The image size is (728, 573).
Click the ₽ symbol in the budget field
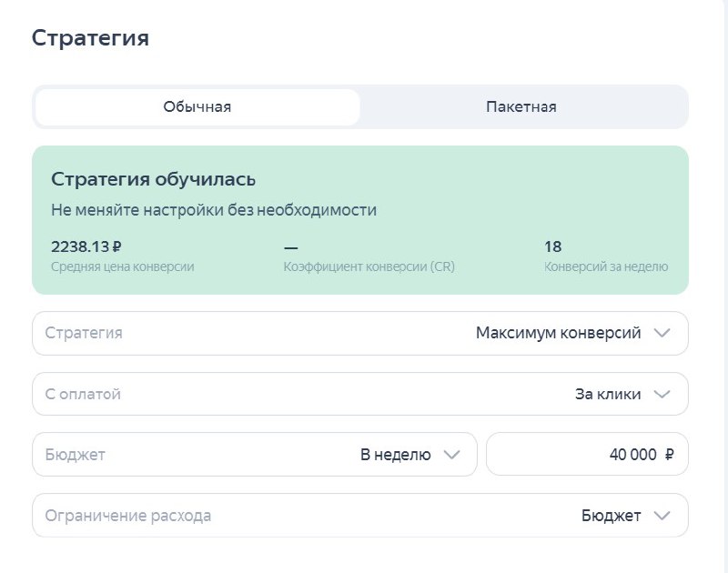click(x=670, y=455)
